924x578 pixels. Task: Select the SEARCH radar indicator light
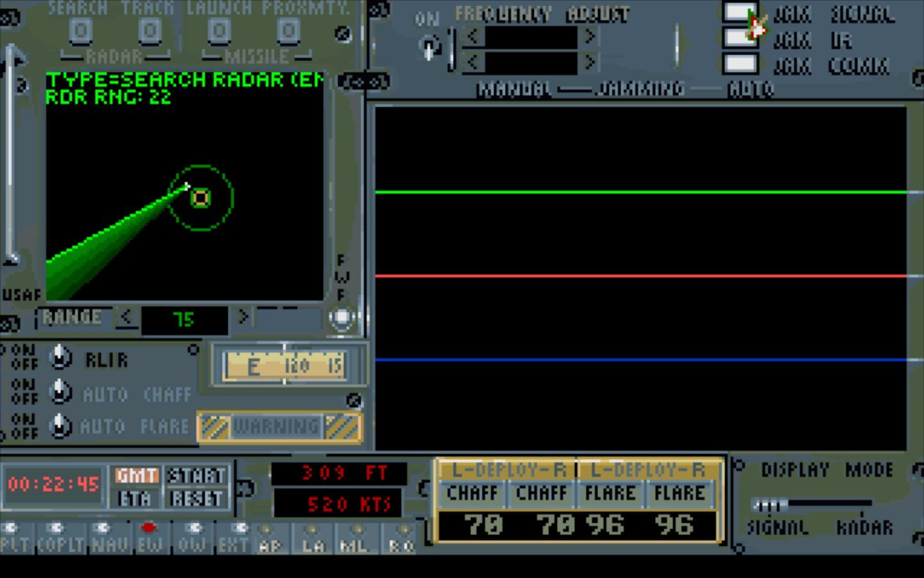(x=80, y=30)
